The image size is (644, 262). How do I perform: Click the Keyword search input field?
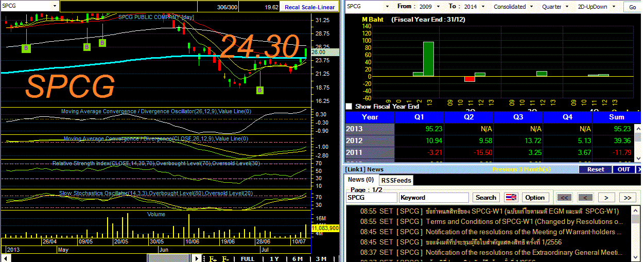pyautogui.click(x=434, y=197)
